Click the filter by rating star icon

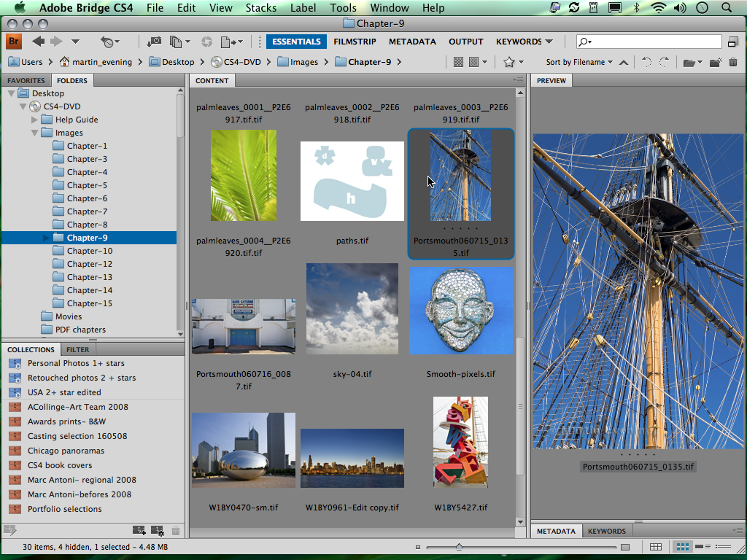(509, 62)
